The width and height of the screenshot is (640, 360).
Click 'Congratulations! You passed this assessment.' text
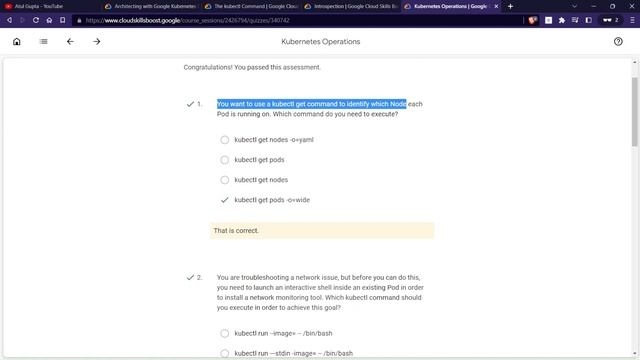tap(252, 67)
